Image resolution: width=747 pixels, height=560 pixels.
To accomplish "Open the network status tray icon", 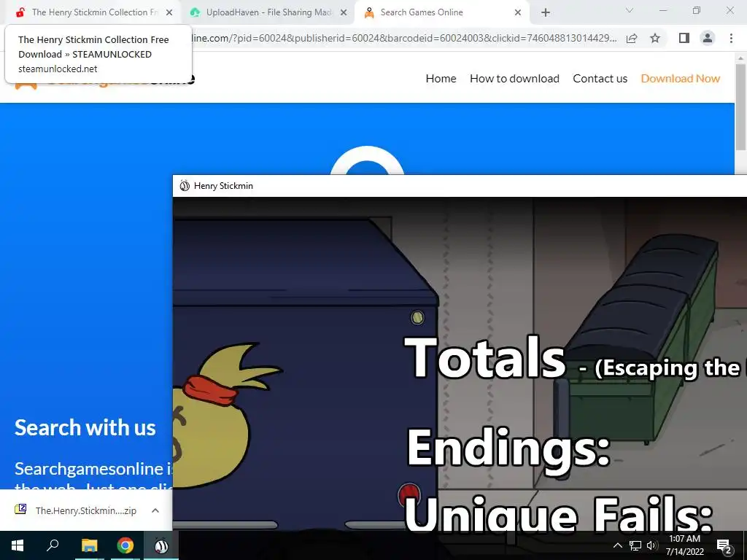I will pyautogui.click(x=635, y=545).
